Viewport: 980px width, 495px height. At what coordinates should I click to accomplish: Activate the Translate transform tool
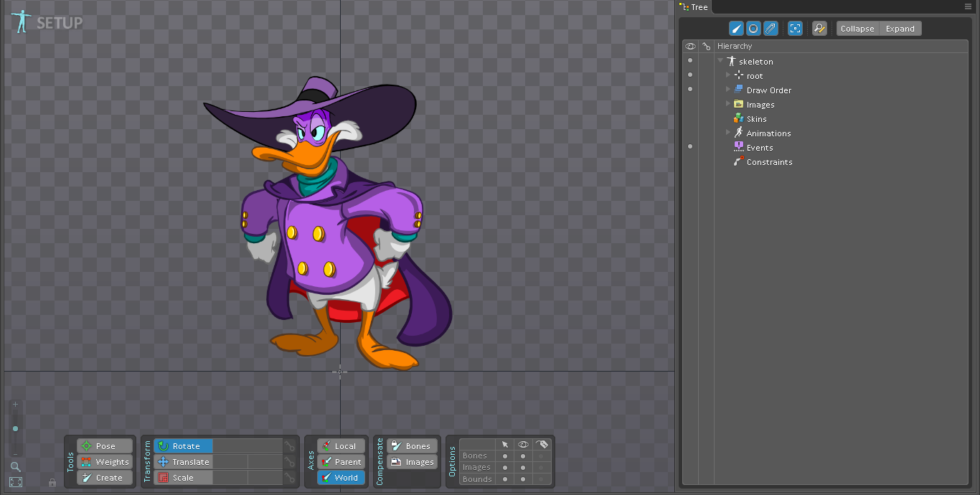183,462
